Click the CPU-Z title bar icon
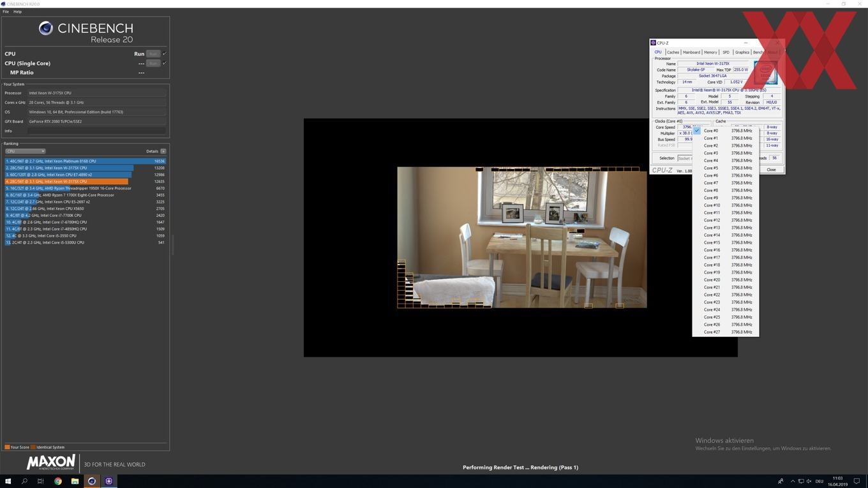This screenshot has width=868, height=488. point(654,43)
